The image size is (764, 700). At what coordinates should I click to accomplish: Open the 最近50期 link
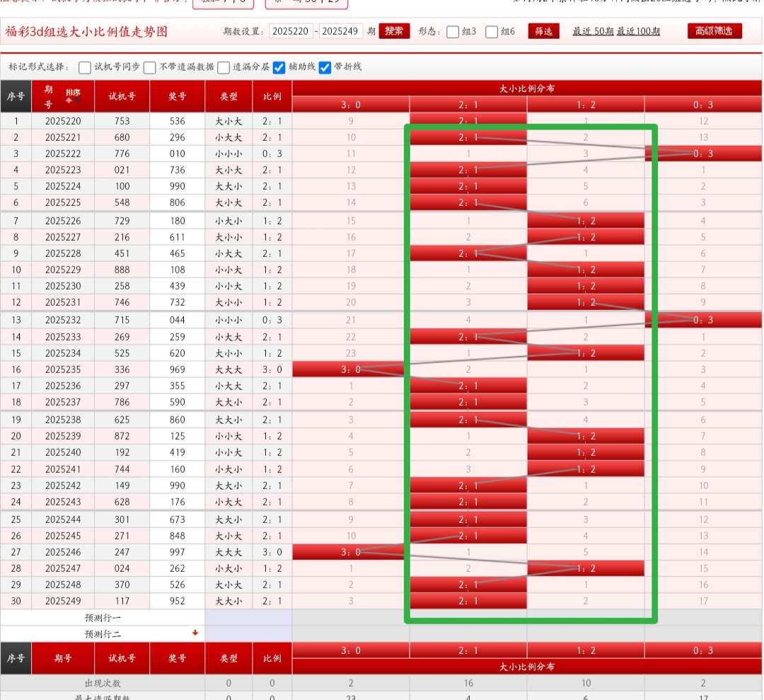click(x=593, y=31)
